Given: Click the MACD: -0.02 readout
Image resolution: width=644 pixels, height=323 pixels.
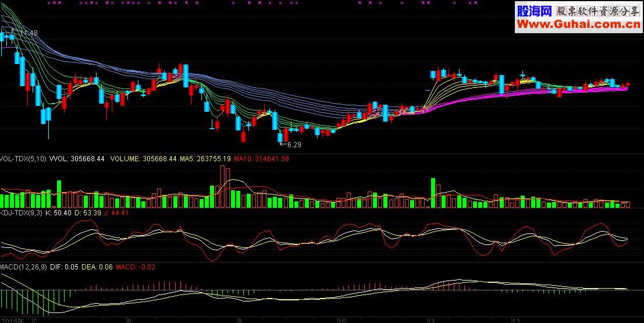Looking at the screenshot, I should click(136, 267).
